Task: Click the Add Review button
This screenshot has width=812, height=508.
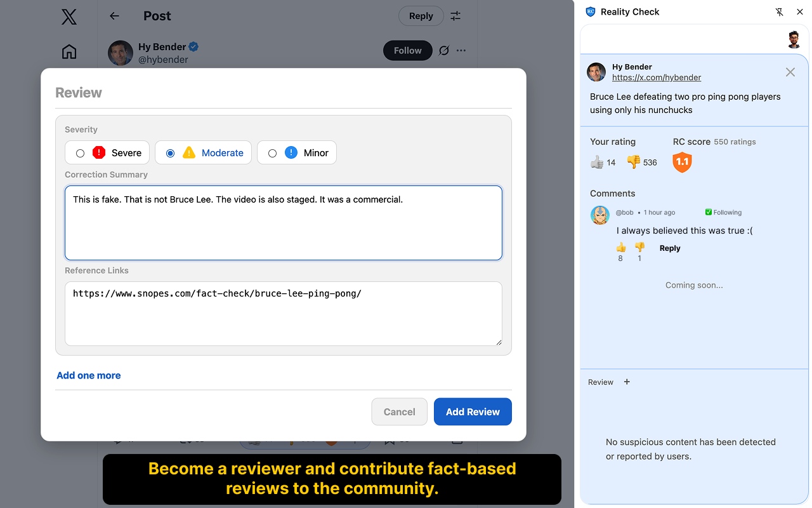Action: click(x=473, y=411)
